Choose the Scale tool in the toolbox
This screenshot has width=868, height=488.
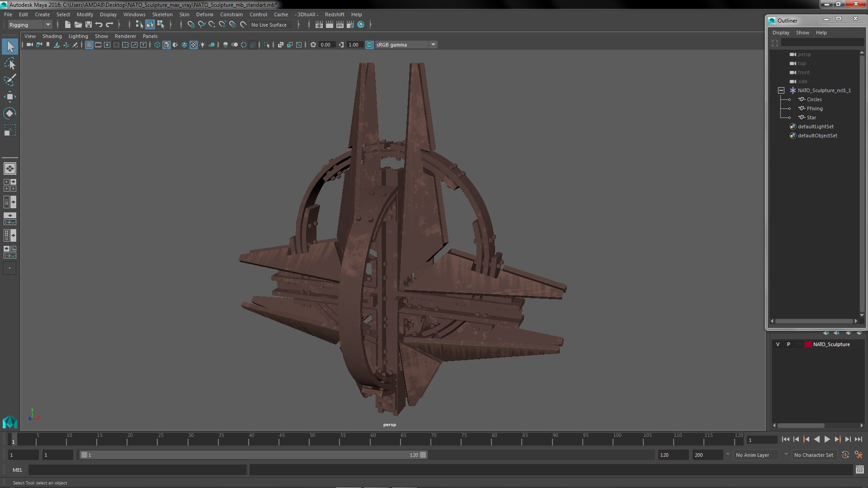point(10,130)
